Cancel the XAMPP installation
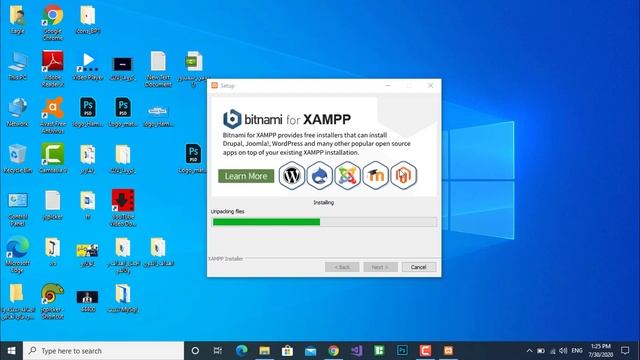 (x=419, y=267)
